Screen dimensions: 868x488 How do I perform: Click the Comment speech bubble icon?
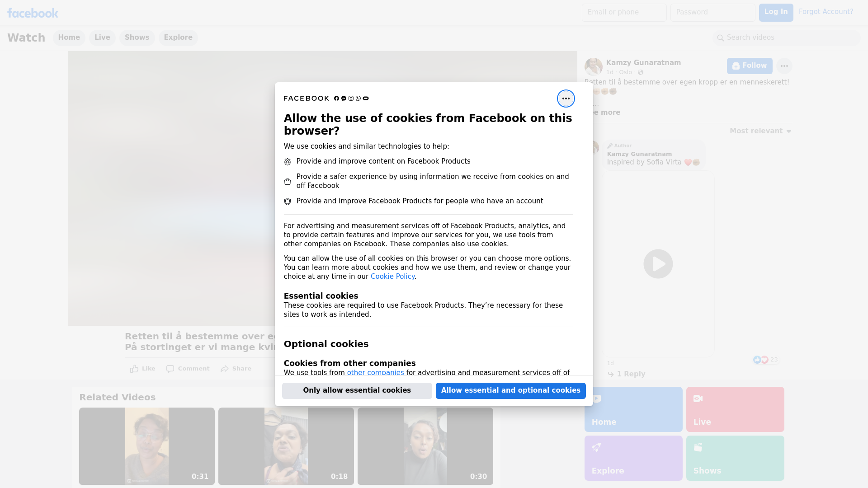click(x=170, y=369)
